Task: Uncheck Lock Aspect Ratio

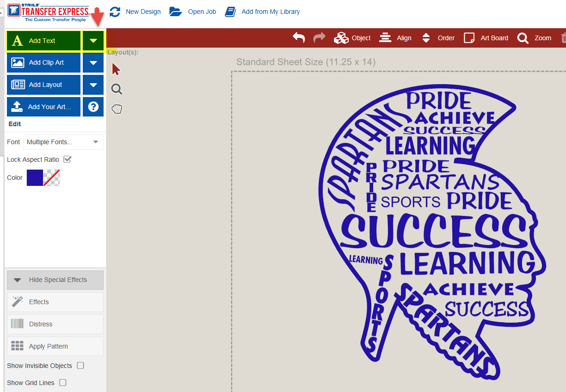Action: coord(68,159)
